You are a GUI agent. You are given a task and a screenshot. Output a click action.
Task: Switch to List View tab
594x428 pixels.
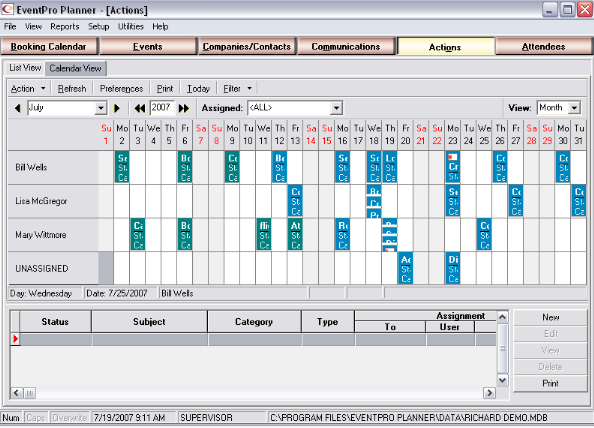point(25,68)
